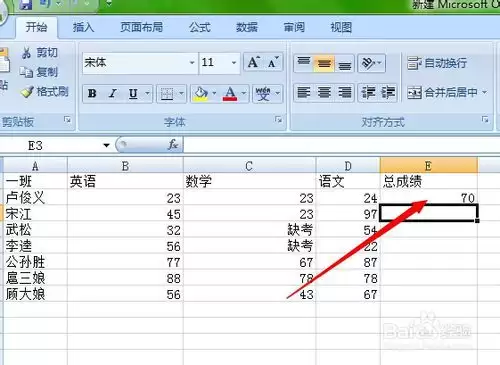Screen dimensions: 500x365
Task: Select cell with name 公孙胜
Action: (35, 262)
